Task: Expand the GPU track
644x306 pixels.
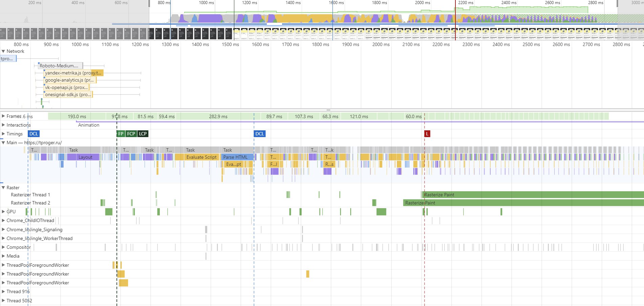Action: pyautogui.click(x=3, y=212)
